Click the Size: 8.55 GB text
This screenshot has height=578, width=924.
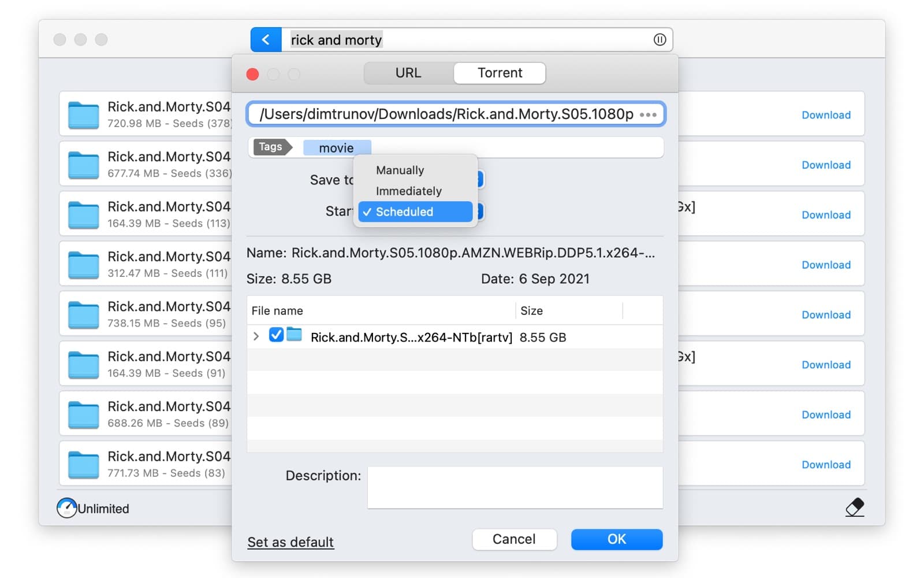[x=289, y=279]
